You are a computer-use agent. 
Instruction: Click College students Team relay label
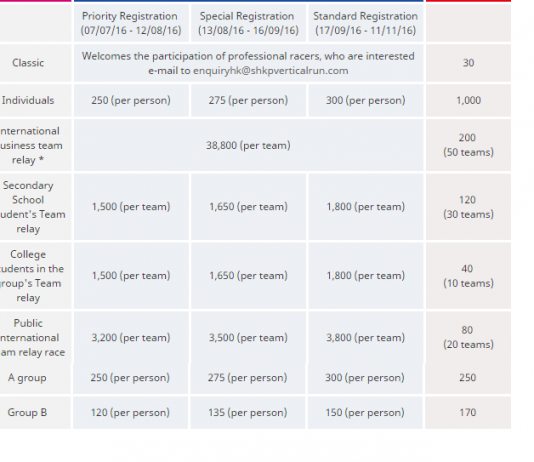click(x=32, y=276)
